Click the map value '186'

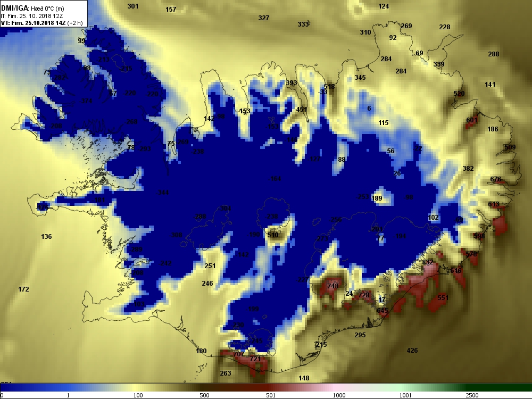click(x=493, y=129)
